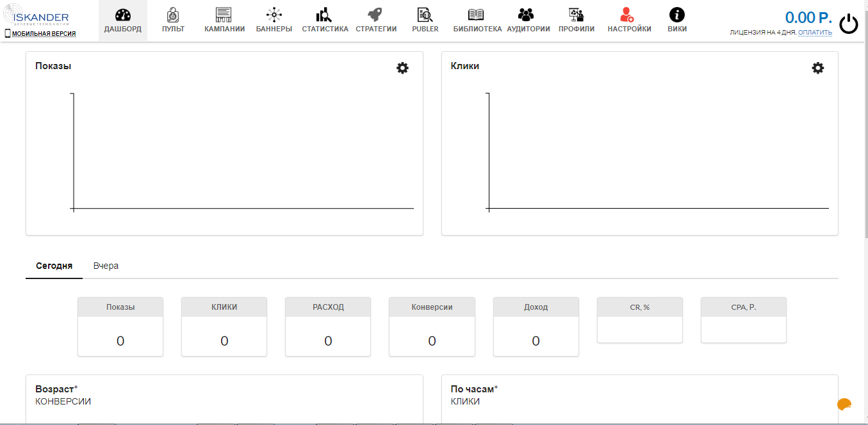Switch to the Сегодня tab
The height and width of the screenshot is (425, 868).
pyautogui.click(x=54, y=266)
